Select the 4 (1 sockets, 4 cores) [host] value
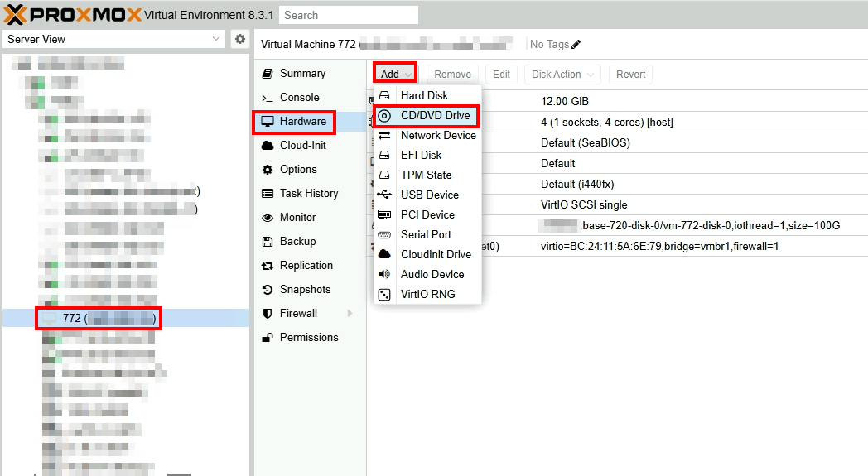Image resolution: width=868 pixels, height=476 pixels. [x=607, y=123]
